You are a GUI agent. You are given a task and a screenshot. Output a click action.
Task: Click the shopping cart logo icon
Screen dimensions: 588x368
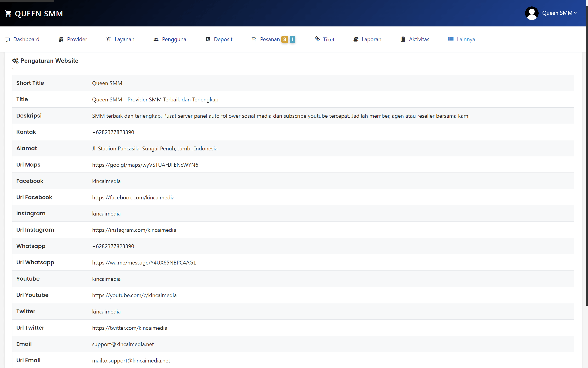pyautogui.click(x=8, y=14)
